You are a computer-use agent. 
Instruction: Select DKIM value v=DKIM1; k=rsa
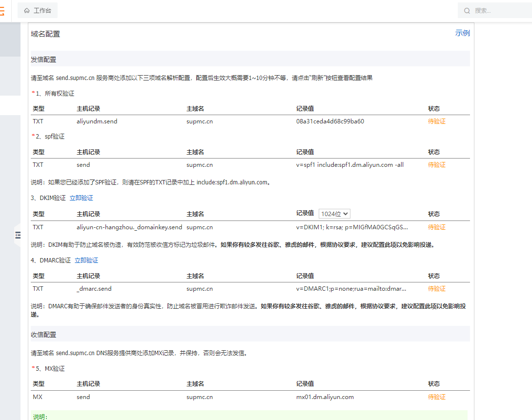[x=352, y=227]
